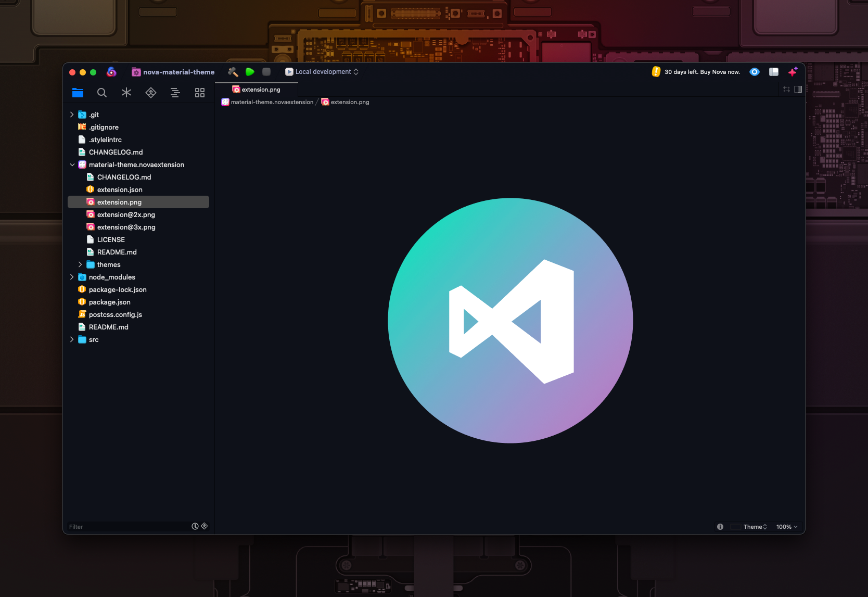Open the extension@3x.png file

(x=138, y=227)
